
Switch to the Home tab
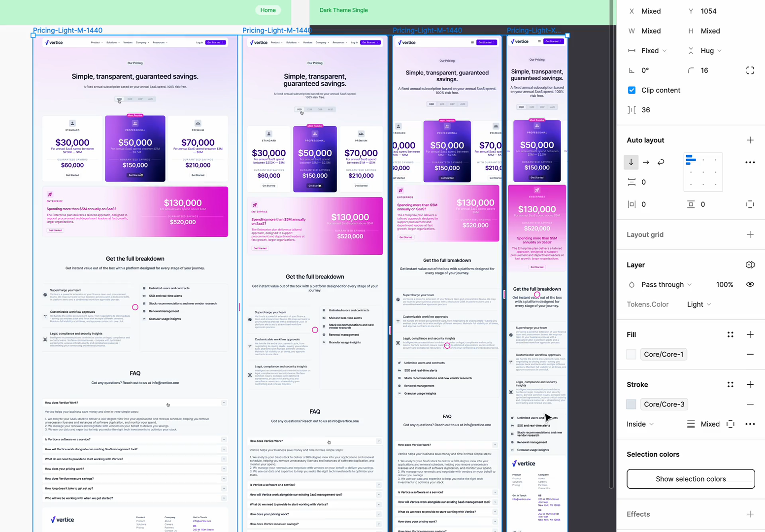(x=267, y=10)
